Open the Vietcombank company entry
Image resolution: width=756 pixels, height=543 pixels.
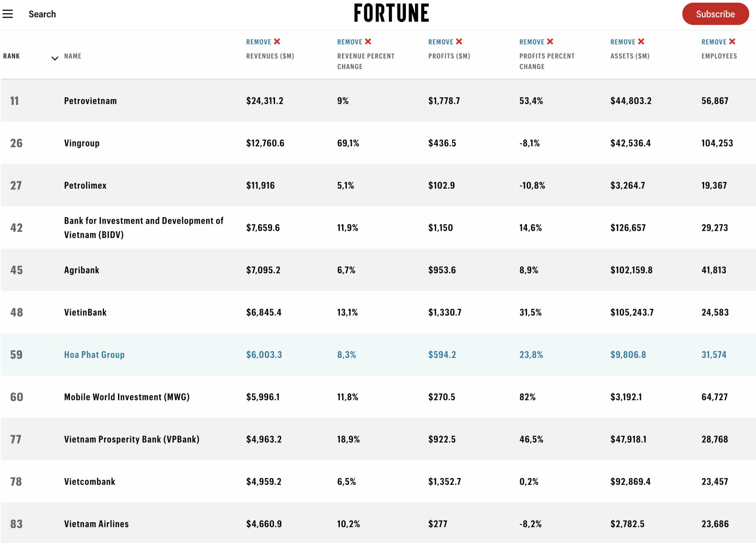pyautogui.click(x=90, y=482)
